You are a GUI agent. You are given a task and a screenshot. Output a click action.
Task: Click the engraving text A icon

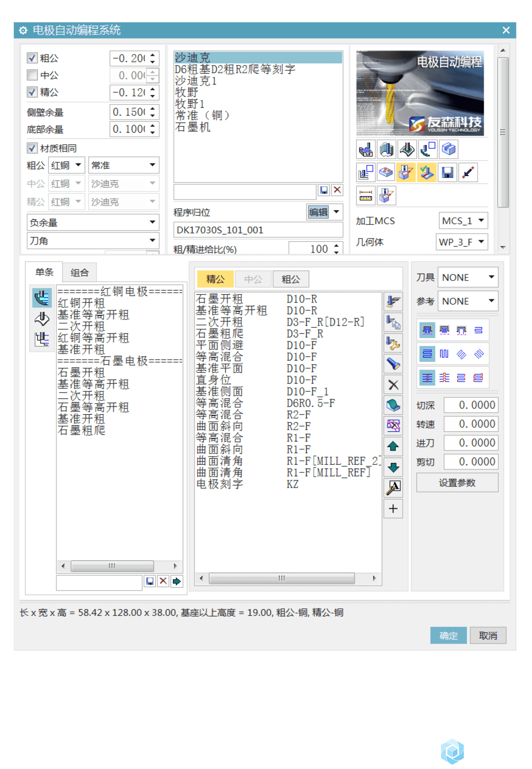(x=393, y=488)
